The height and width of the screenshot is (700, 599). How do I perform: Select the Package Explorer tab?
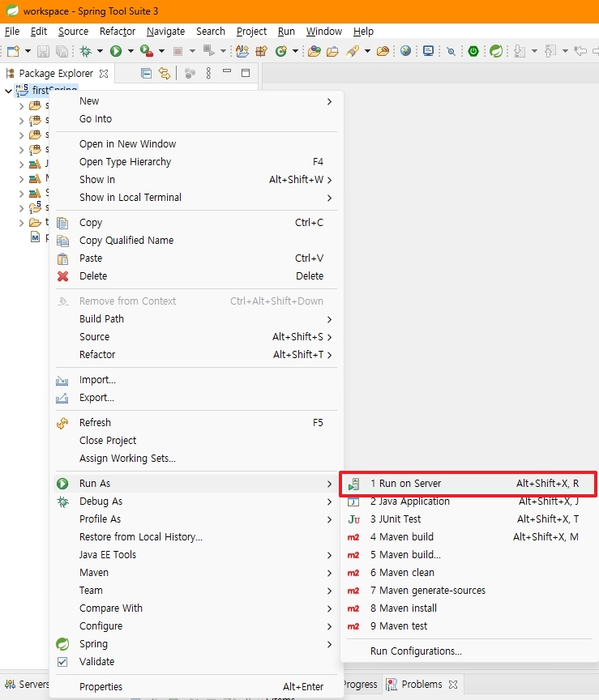pyautogui.click(x=55, y=74)
